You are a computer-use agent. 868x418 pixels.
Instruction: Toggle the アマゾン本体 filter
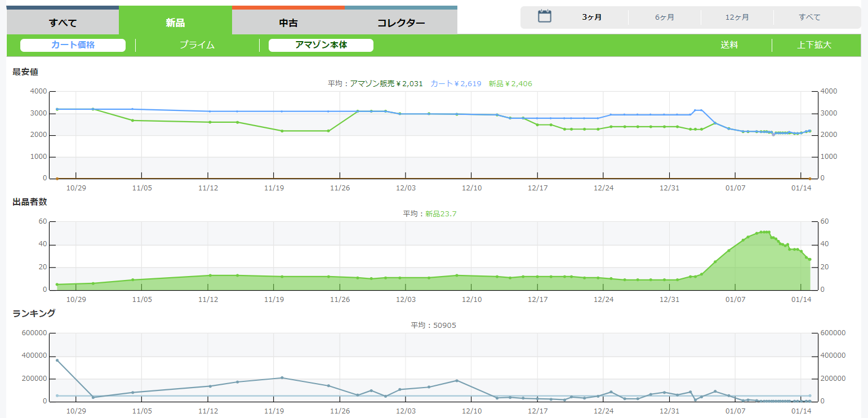(x=321, y=45)
